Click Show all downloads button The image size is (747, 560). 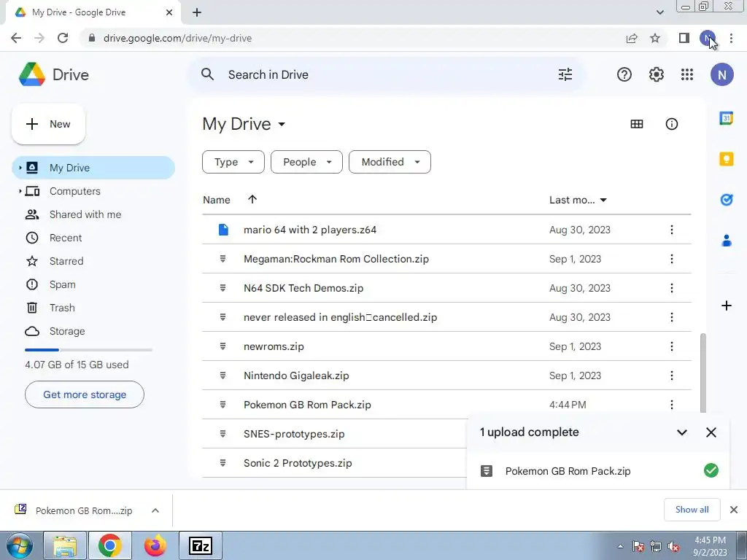(692, 510)
